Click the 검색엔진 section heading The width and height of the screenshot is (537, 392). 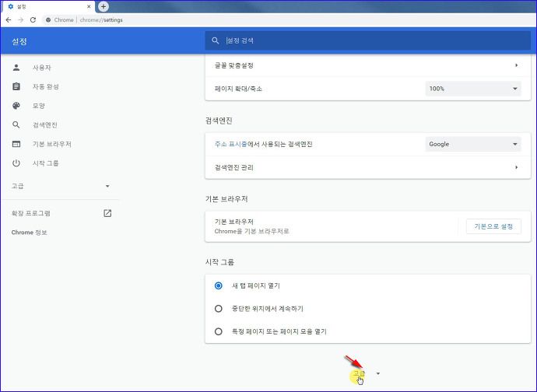click(219, 121)
